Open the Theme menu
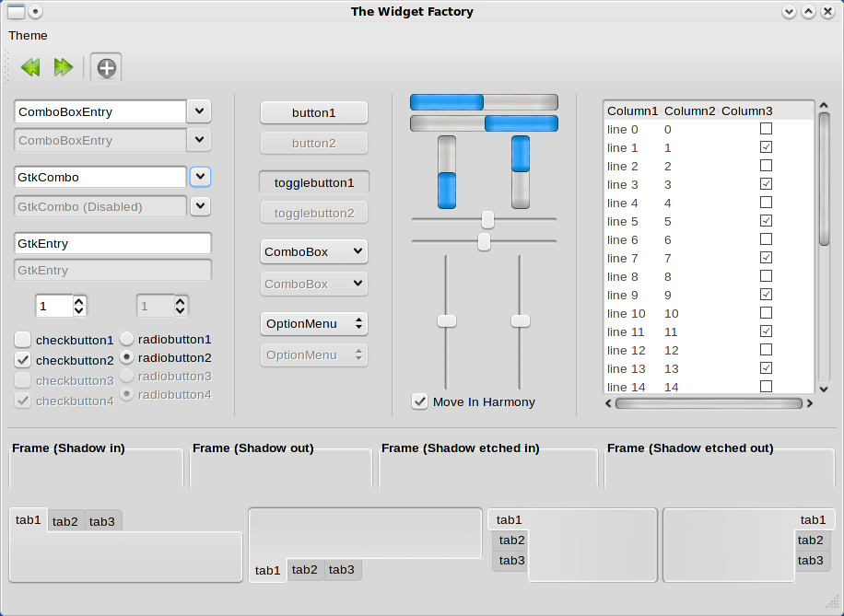Viewport: 844px width, 616px height. (x=28, y=35)
